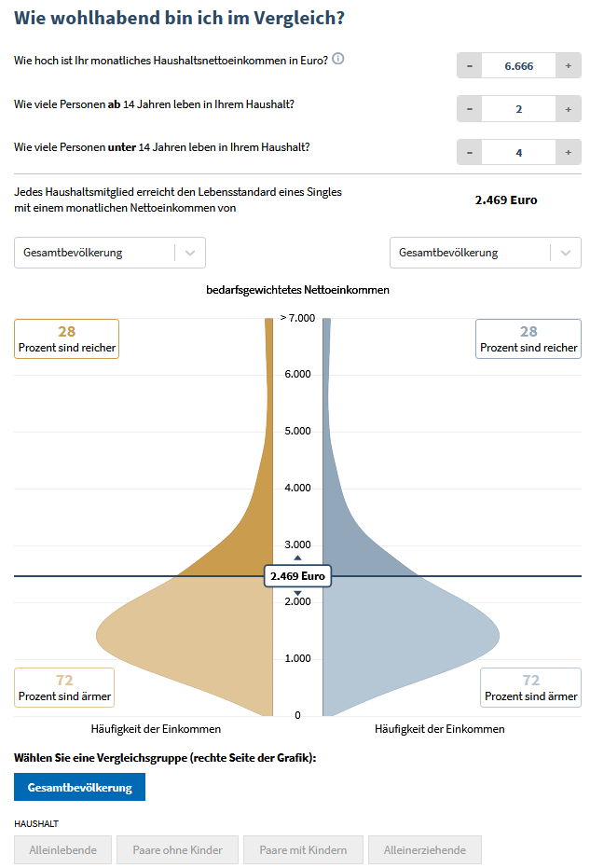Choose Alleinerziehende household group
This screenshot has height=868, width=590.
click(x=425, y=849)
